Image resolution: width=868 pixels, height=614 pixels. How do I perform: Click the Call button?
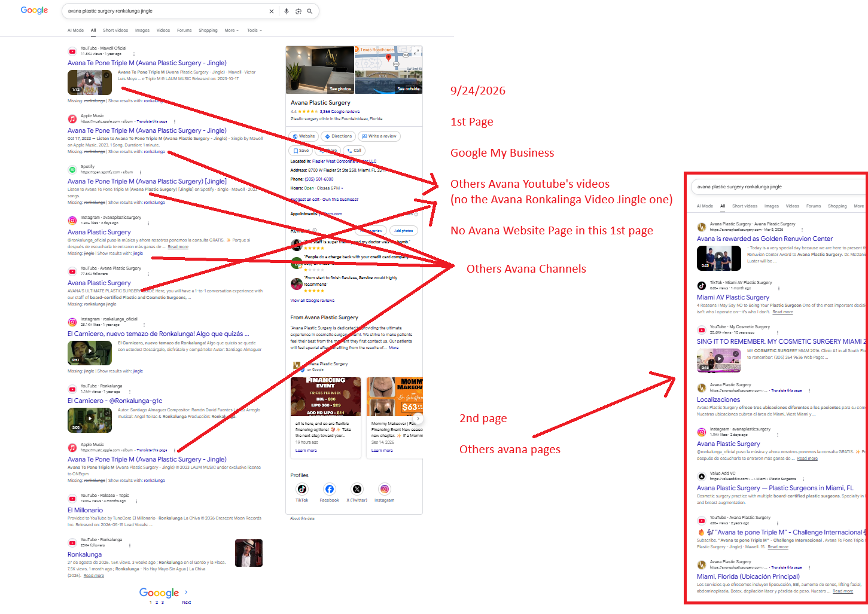click(x=354, y=151)
